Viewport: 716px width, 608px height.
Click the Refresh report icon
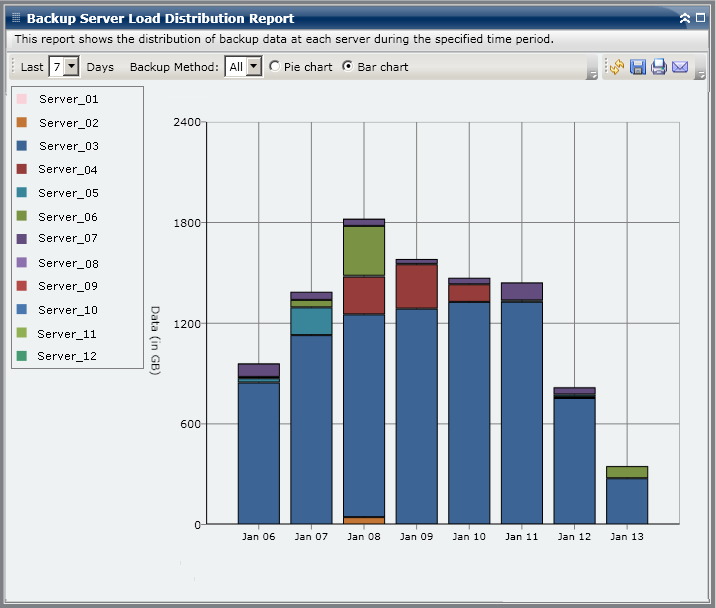(x=616, y=67)
